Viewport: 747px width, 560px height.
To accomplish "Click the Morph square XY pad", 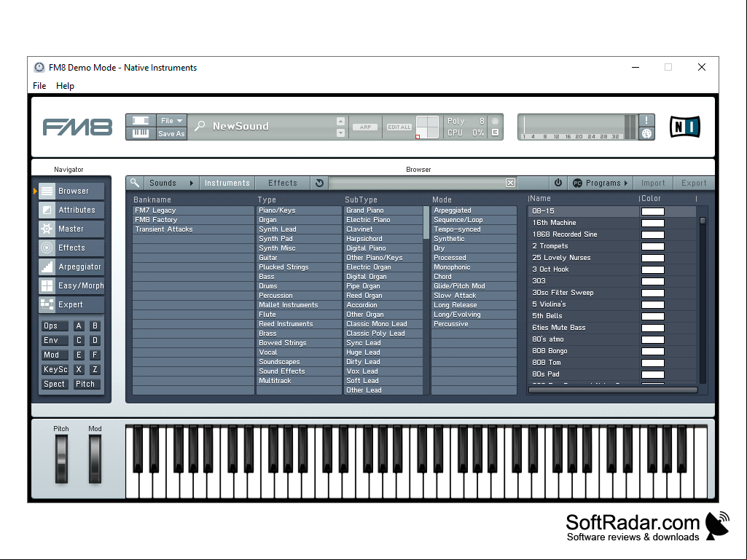I will pos(427,127).
